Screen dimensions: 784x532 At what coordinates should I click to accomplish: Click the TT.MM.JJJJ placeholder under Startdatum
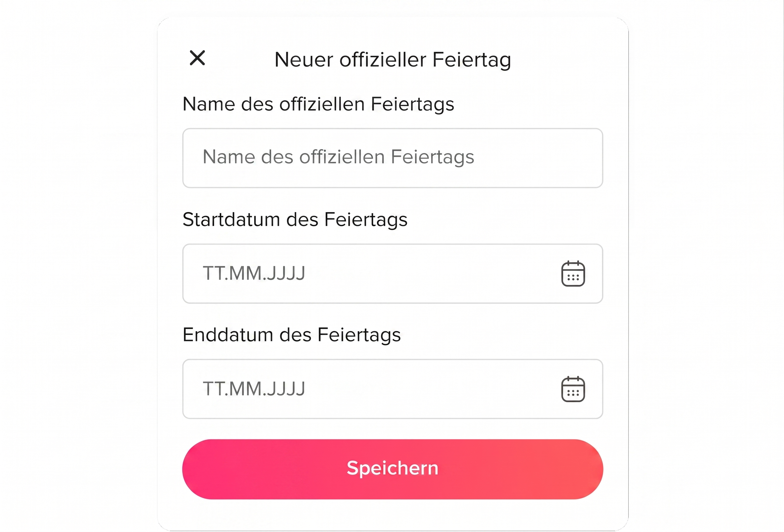click(254, 273)
